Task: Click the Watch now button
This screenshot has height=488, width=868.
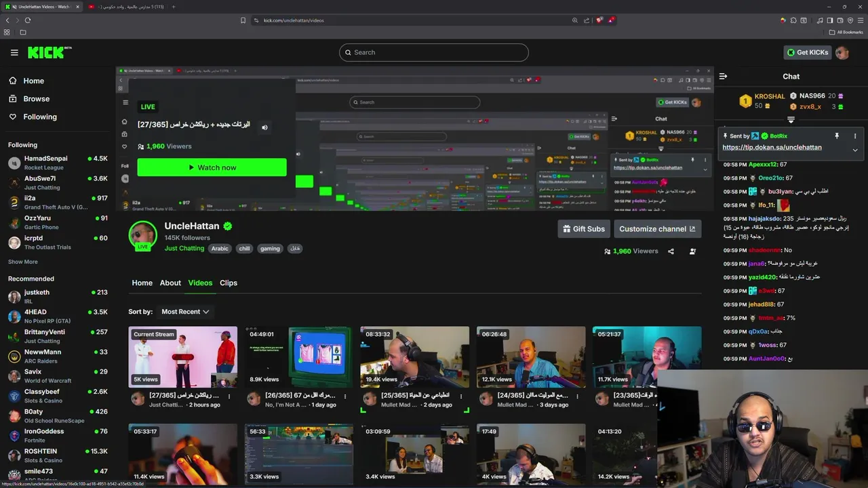Action: [x=212, y=167]
